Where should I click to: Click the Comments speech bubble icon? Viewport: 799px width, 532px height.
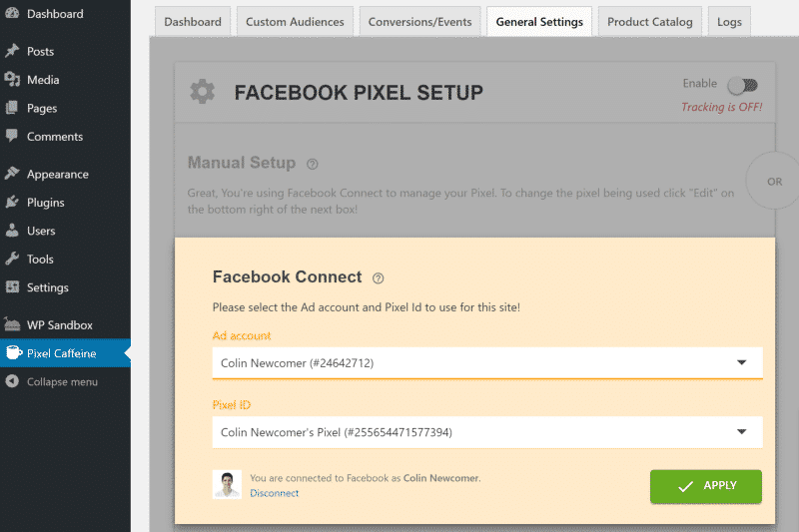[12, 136]
